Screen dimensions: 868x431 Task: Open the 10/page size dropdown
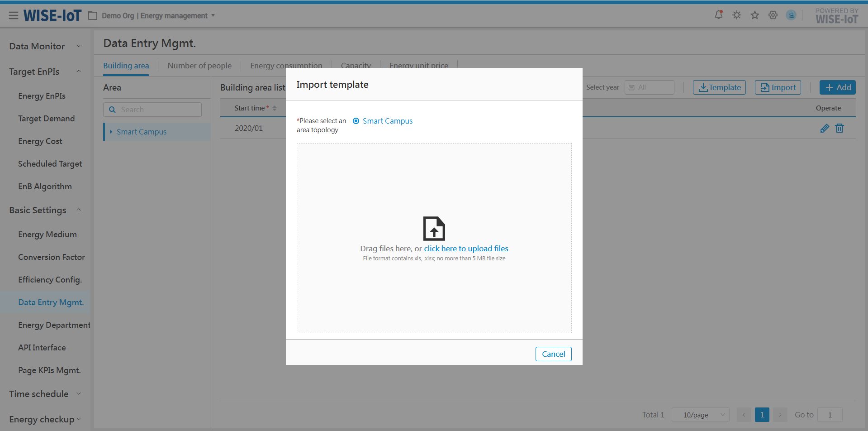(700, 415)
